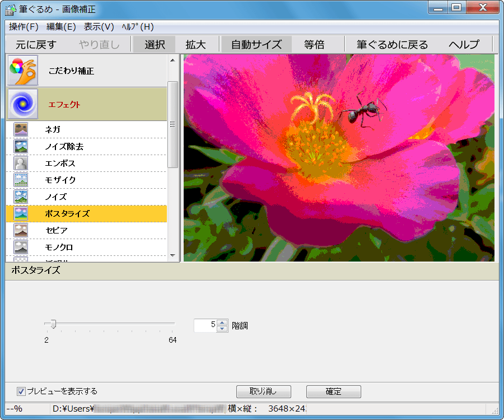Switch view to 自動サイズ

click(x=256, y=44)
